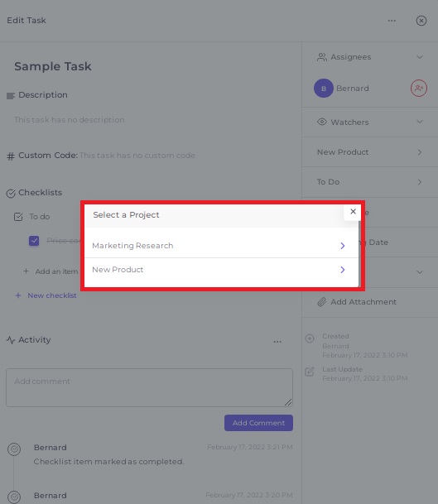Click New checklist link
This screenshot has height=504, width=438.
coord(52,295)
